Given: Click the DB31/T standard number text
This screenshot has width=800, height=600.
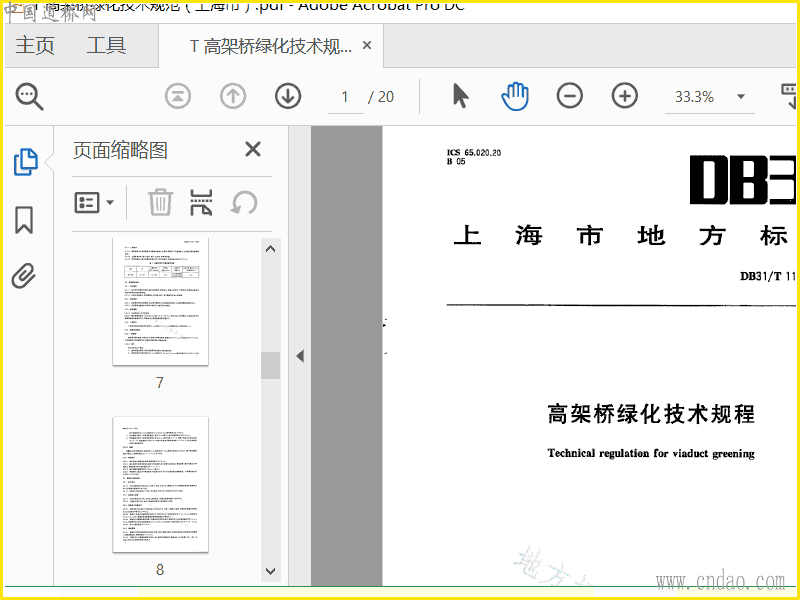Looking at the screenshot, I should 767,276.
